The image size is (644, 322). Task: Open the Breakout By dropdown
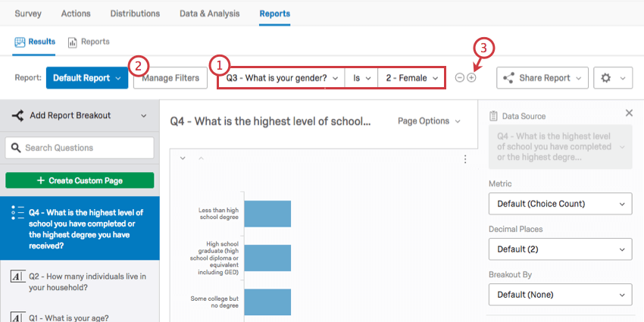pos(560,294)
